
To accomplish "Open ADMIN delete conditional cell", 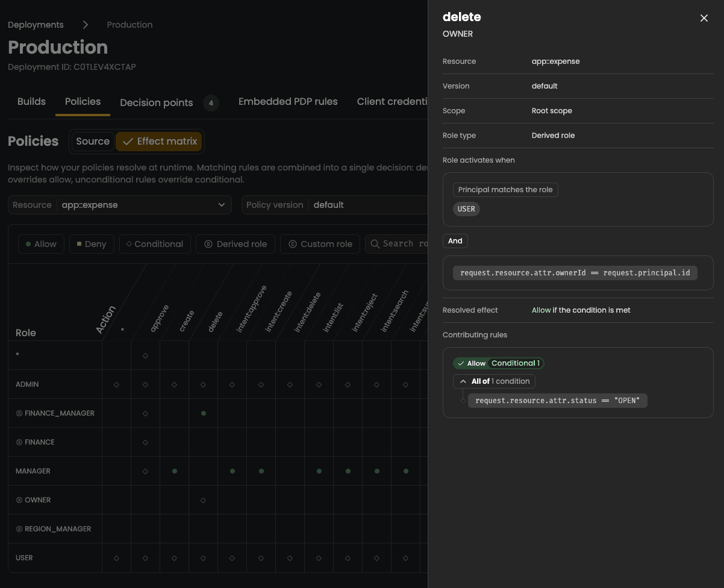I will point(204,384).
